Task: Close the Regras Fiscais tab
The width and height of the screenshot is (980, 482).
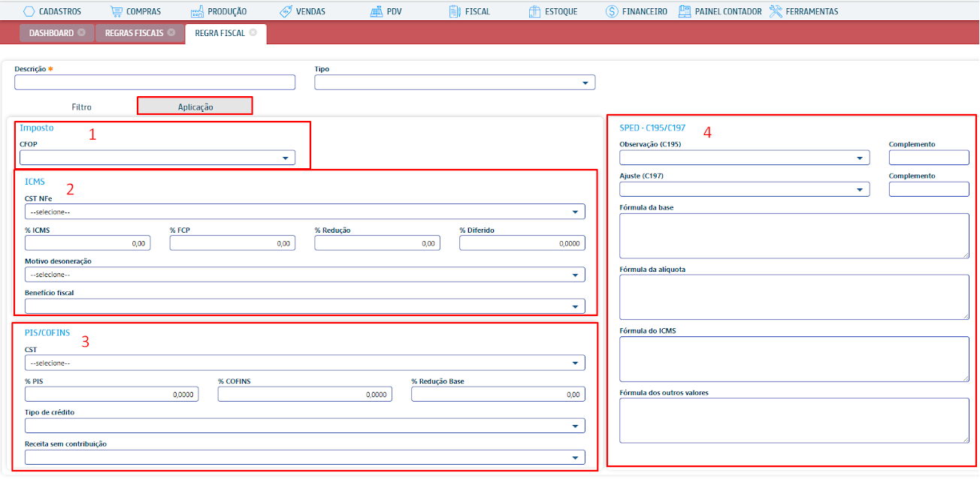Action: [171, 33]
